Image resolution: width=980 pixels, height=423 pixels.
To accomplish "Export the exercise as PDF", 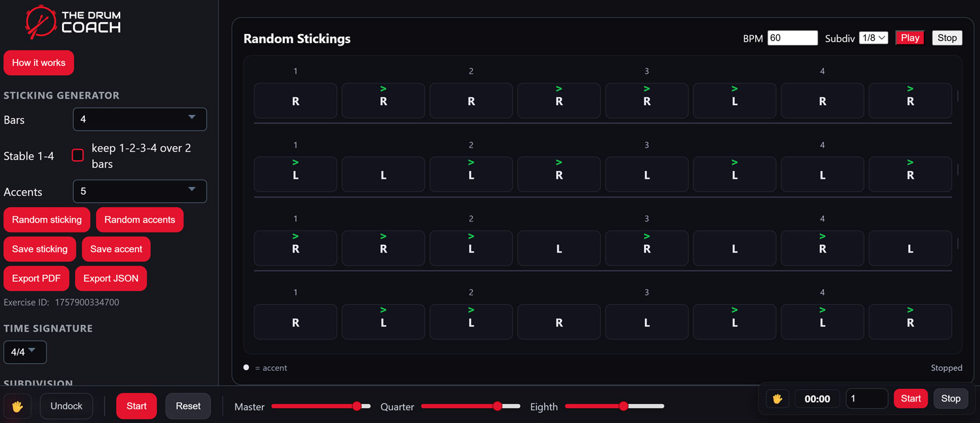I will (x=36, y=278).
